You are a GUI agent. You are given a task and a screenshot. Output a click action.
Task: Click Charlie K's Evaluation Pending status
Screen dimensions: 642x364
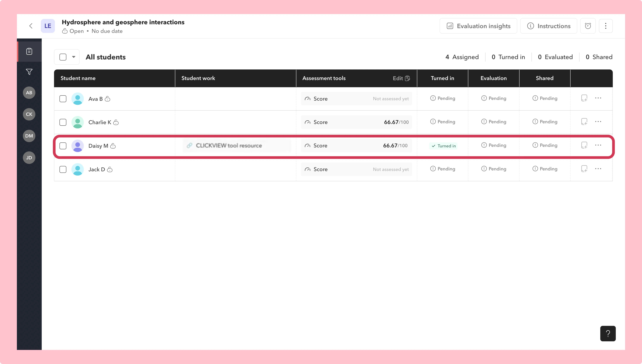pos(494,122)
